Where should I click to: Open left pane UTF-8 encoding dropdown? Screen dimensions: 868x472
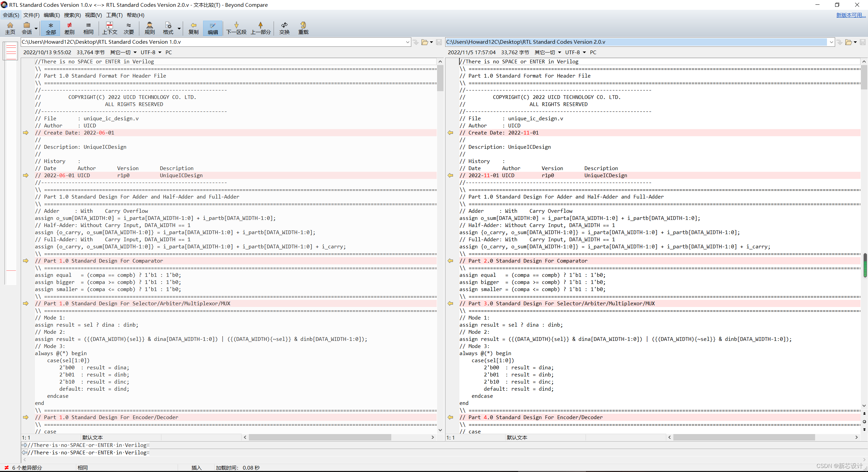tap(151, 52)
